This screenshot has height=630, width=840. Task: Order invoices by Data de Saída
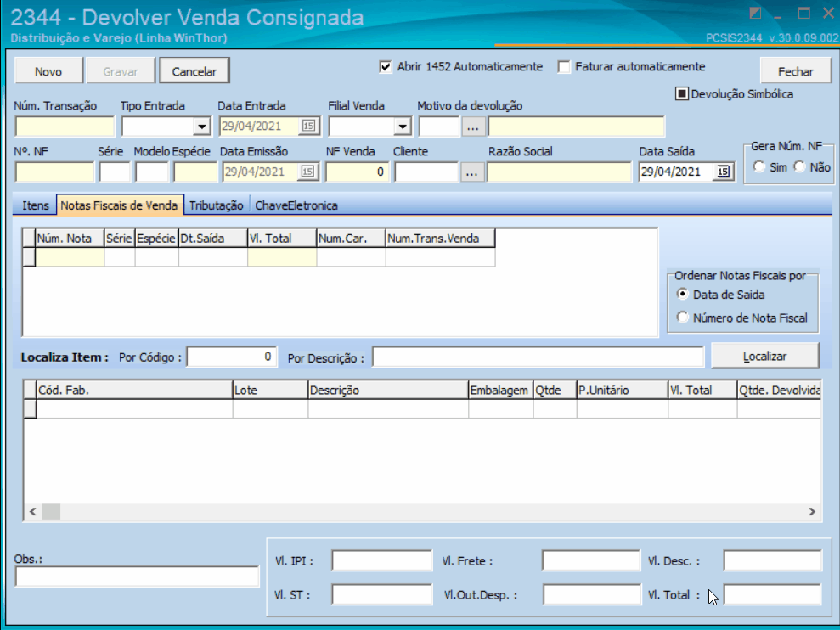[683, 294]
